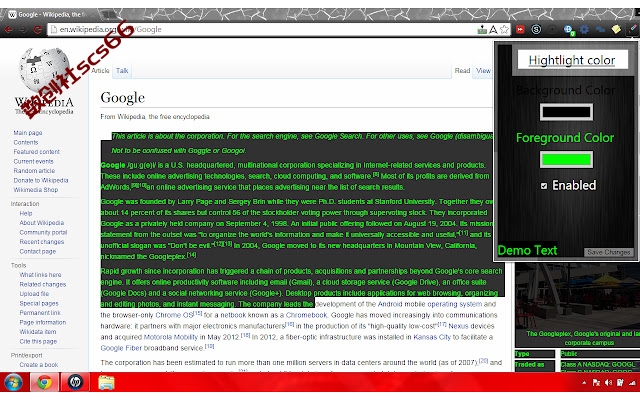
Task: Select the Google - Wikipedia browser tab
Action: (x=51, y=15)
